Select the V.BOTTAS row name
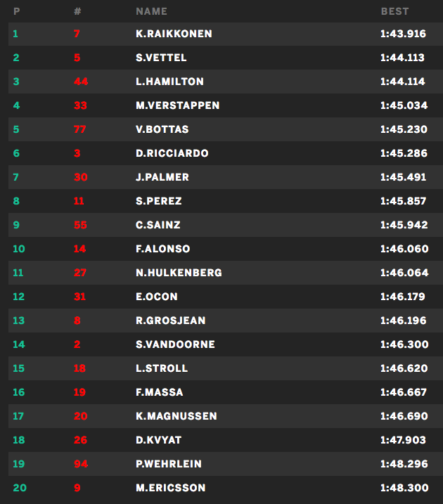Viewport: 443px width, 504px height. [x=162, y=129]
